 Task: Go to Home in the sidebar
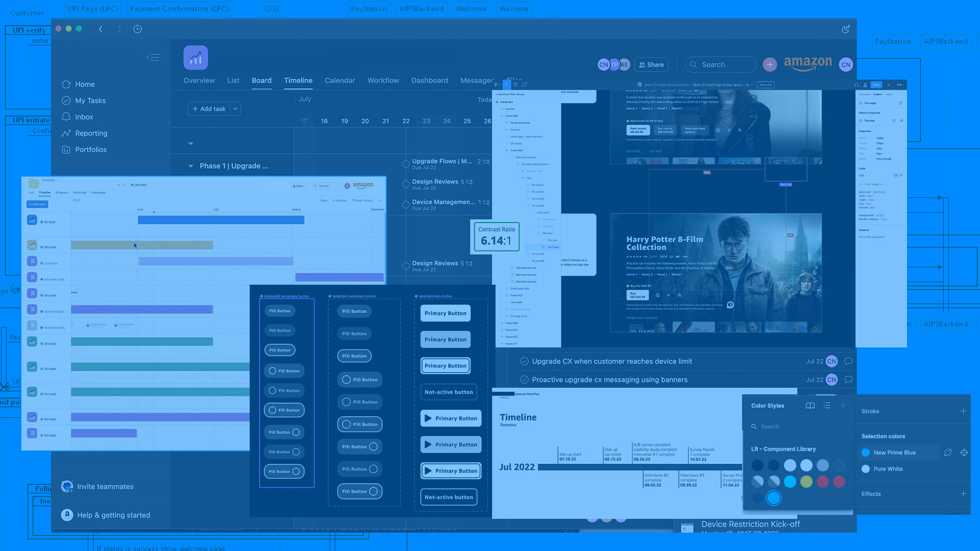click(x=79, y=84)
